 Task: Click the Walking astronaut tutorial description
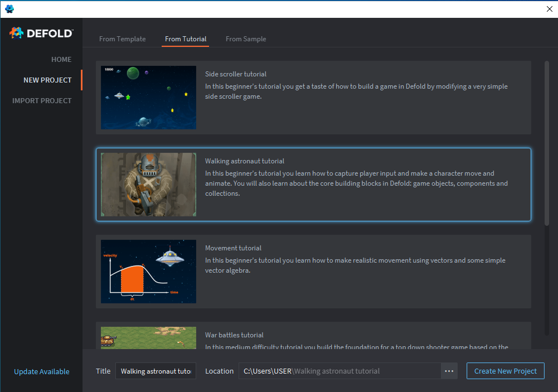(356, 183)
